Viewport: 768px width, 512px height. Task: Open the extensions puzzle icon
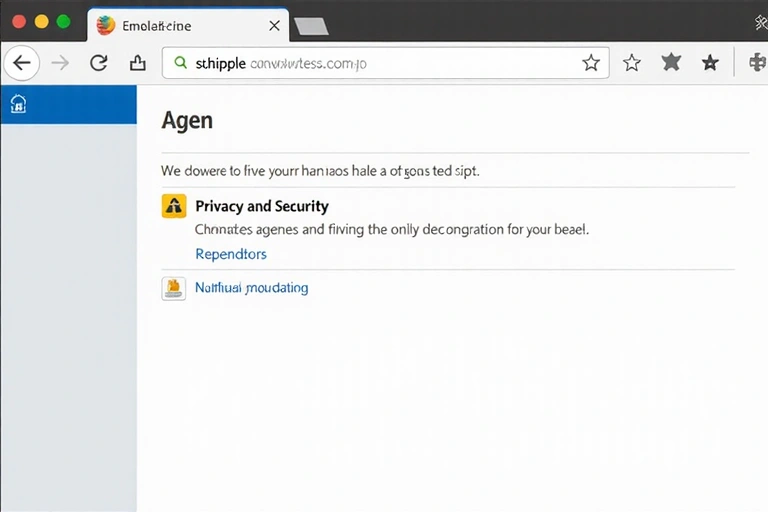click(x=758, y=63)
